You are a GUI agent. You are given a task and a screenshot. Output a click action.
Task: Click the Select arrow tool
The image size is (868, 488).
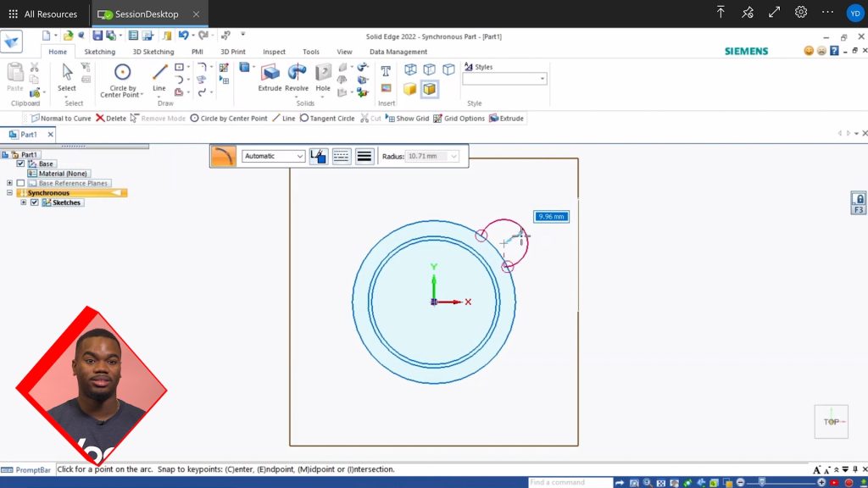coord(67,77)
